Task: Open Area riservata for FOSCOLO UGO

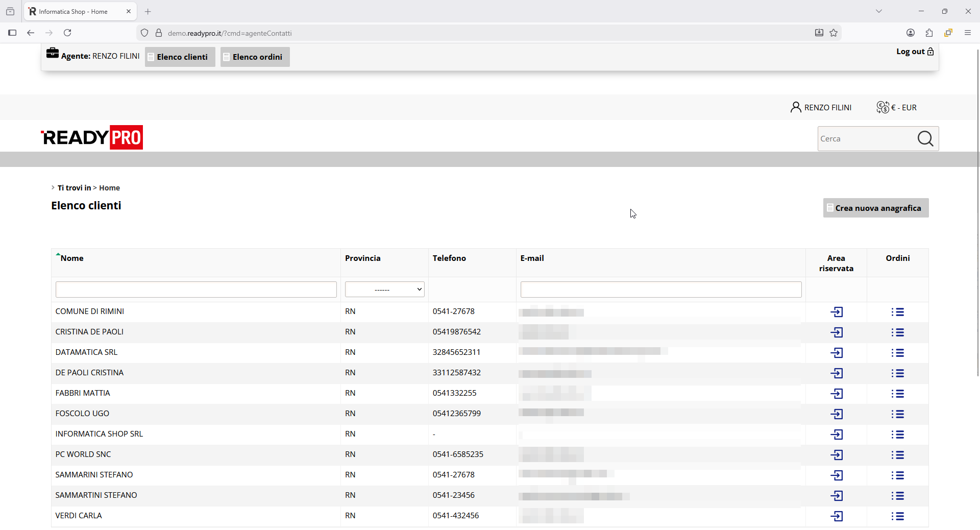Action: coord(837,414)
